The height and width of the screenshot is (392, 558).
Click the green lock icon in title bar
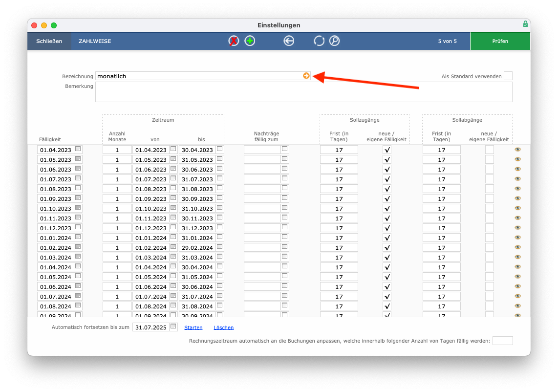coord(525,24)
